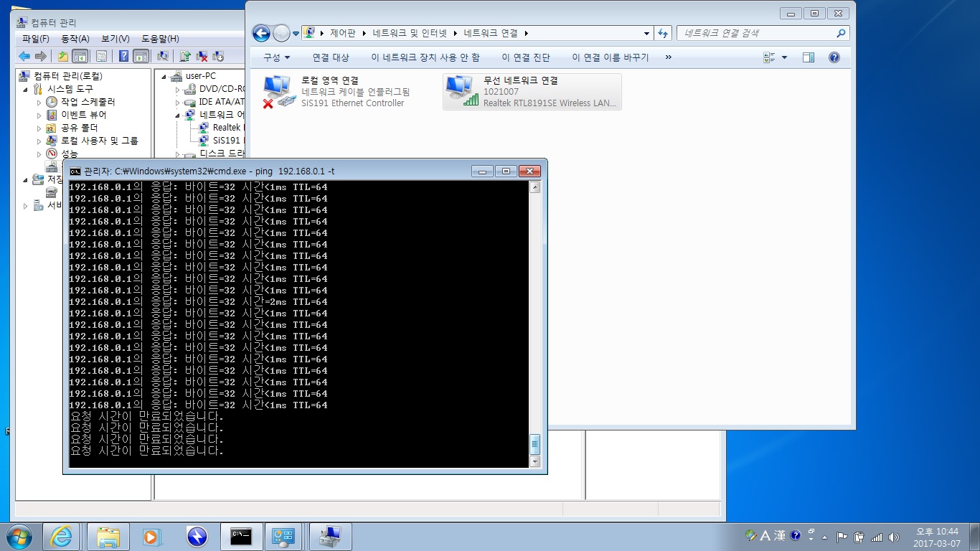Image resolution: width=980 pixels, height=551 pixels.
Task: Open the 구성 dropdown in the command bar
Action: pos(277,57)
